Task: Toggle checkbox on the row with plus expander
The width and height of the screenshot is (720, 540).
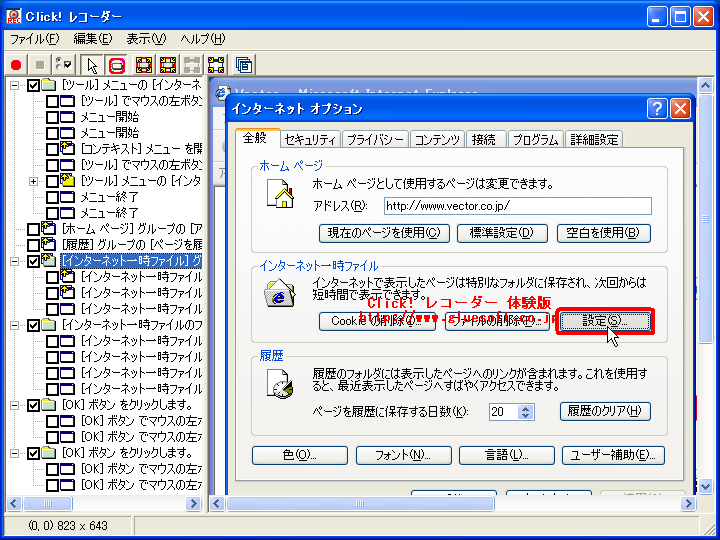Action: [x=52, y=181]
